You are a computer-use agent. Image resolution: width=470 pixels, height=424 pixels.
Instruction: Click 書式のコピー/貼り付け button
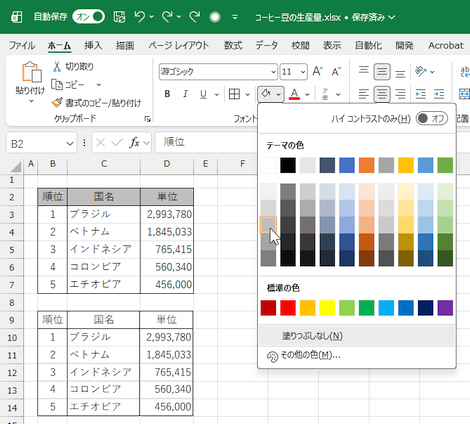[97, 103]
